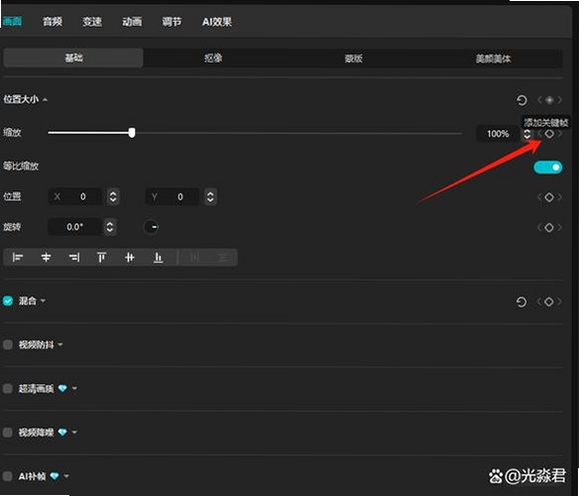Click the horizontal distribute icon
Image resolution: width=579 pixels, height=496 pixels.
pos(195,257)
